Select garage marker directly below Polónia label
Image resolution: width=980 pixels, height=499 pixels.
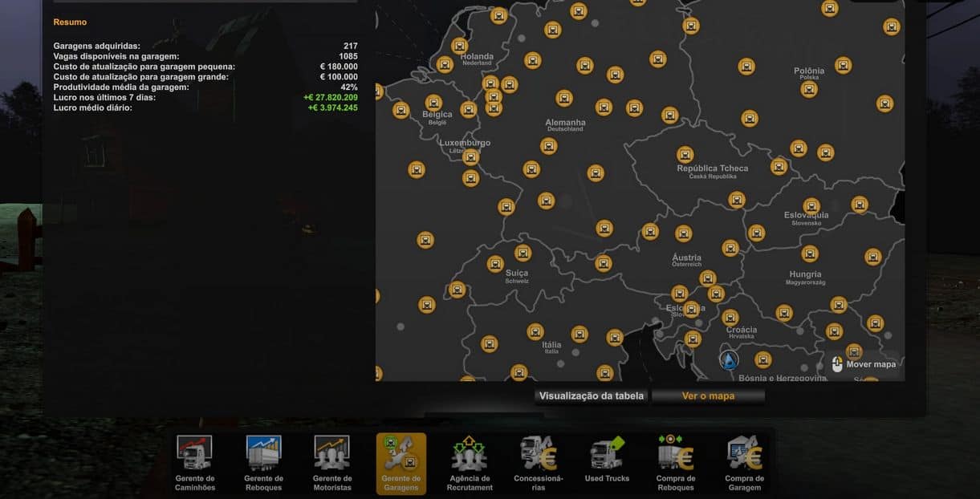point(809,89)
